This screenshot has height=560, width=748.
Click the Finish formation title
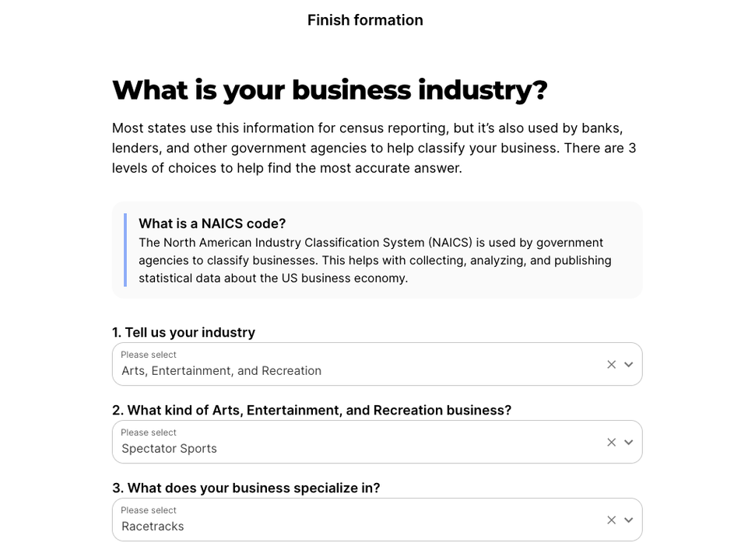coord(365,20)
